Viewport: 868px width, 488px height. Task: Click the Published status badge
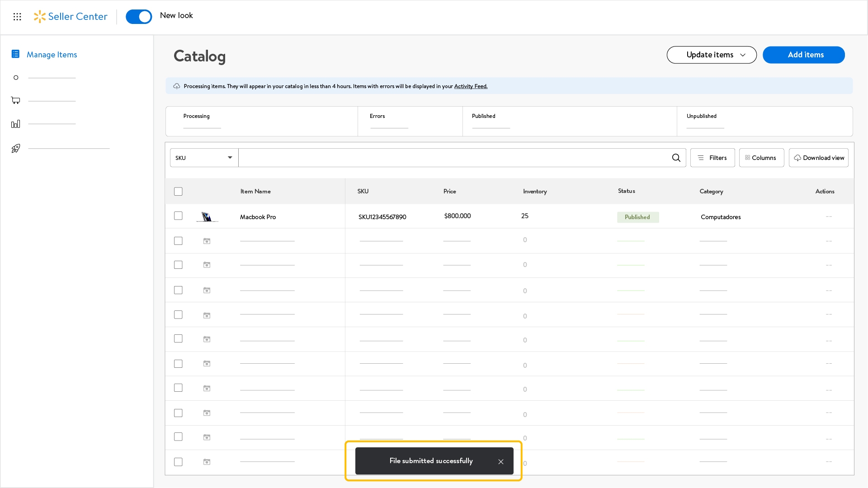point(638,217)
